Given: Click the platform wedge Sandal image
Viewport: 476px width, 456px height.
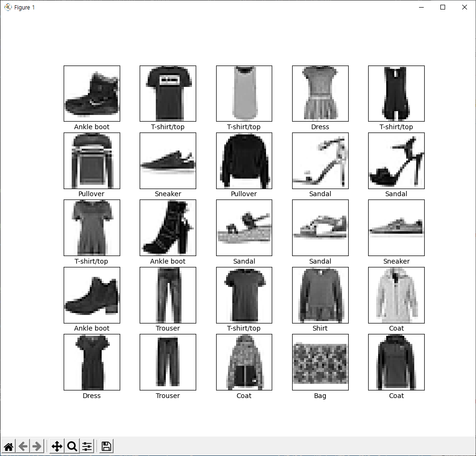Looking at the screenshot, I should coord(244,228).
